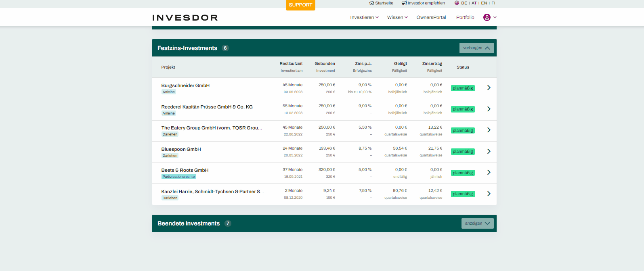
Task: Open the Portfolio page
Action: (x=465, y=17)
